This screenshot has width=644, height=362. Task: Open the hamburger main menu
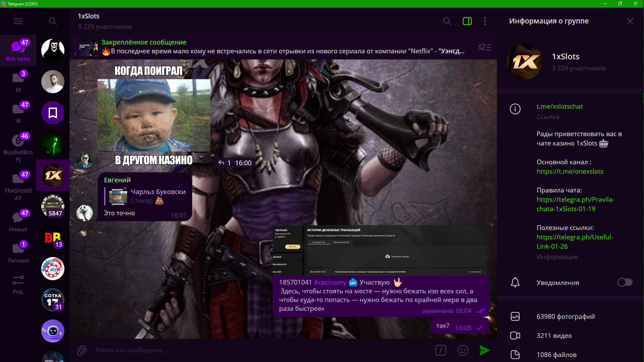[18, 21]
